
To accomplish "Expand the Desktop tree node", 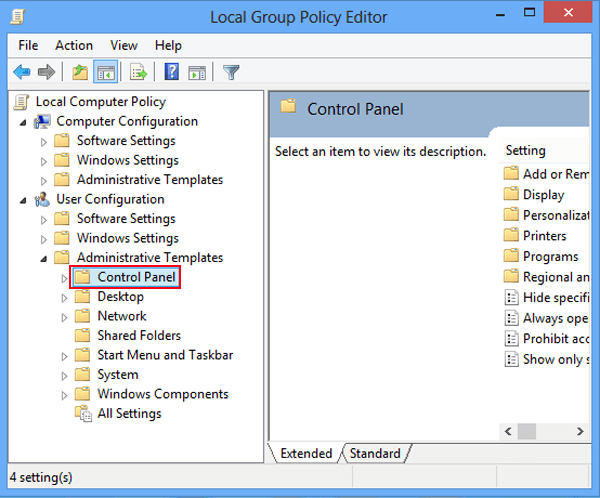I will coord(64,298).
